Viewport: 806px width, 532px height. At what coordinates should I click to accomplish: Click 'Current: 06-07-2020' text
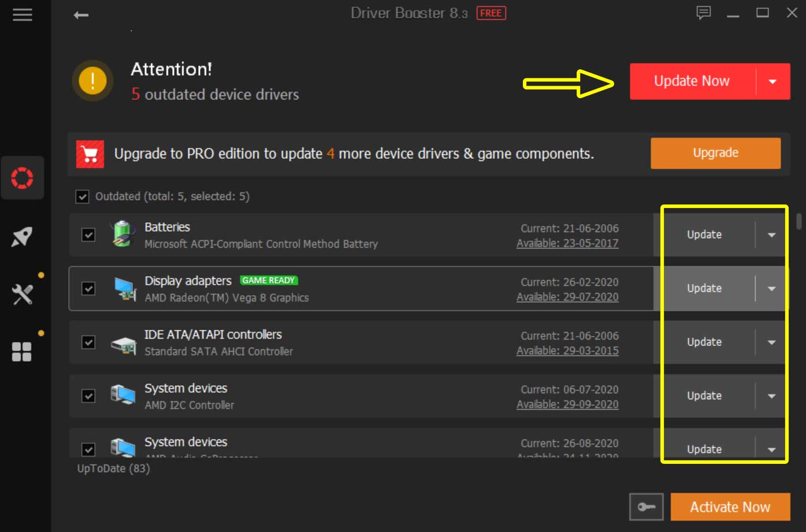570,389
